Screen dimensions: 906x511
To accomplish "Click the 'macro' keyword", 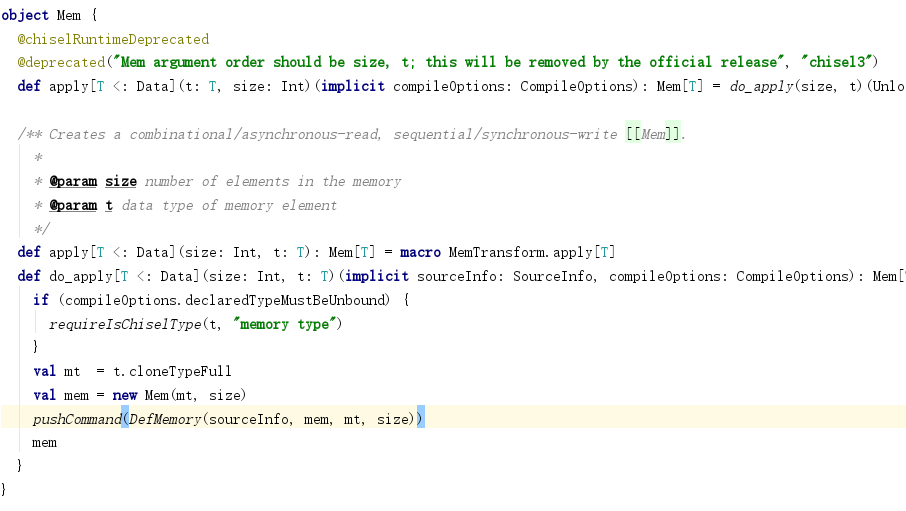I will click(420, 253).
